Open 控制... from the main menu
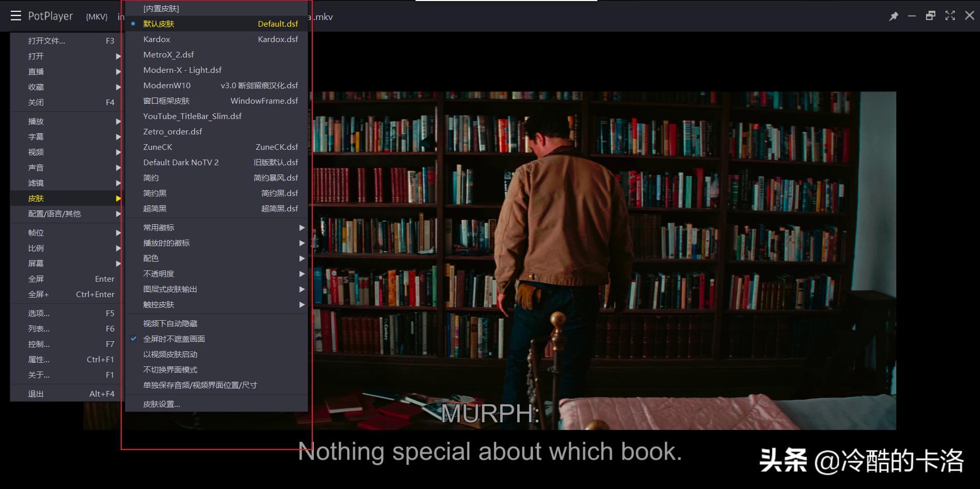Screen dimensions: 980x489 67,344
